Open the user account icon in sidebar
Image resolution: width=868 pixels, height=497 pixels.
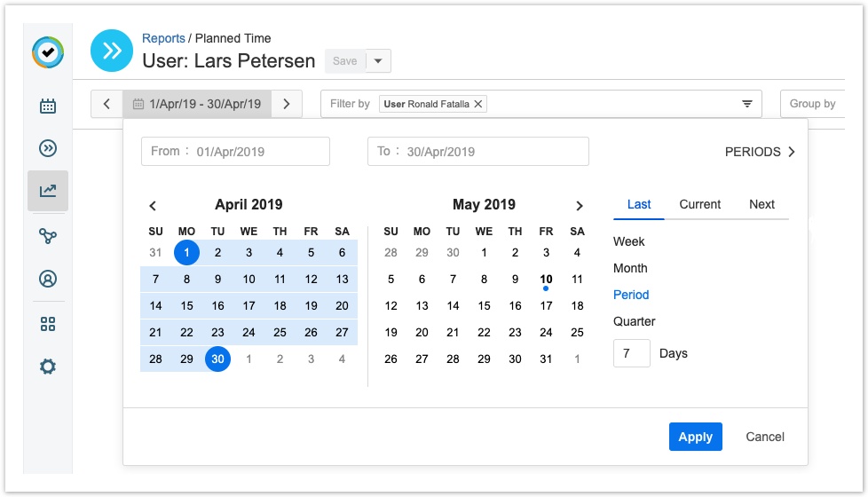click(x=48, y=279)
